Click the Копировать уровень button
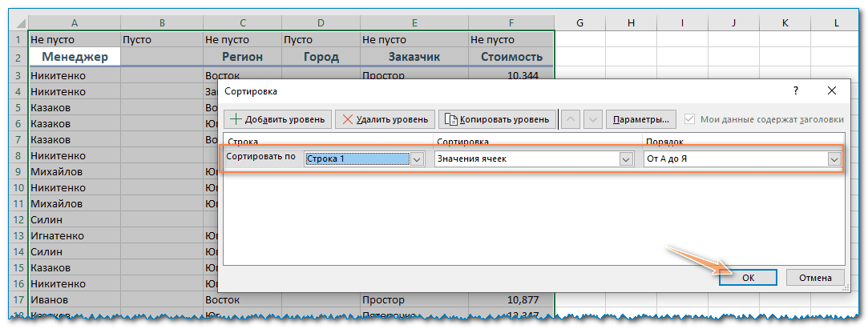Viewport: 868px width, 333px height. pos(497,119)
